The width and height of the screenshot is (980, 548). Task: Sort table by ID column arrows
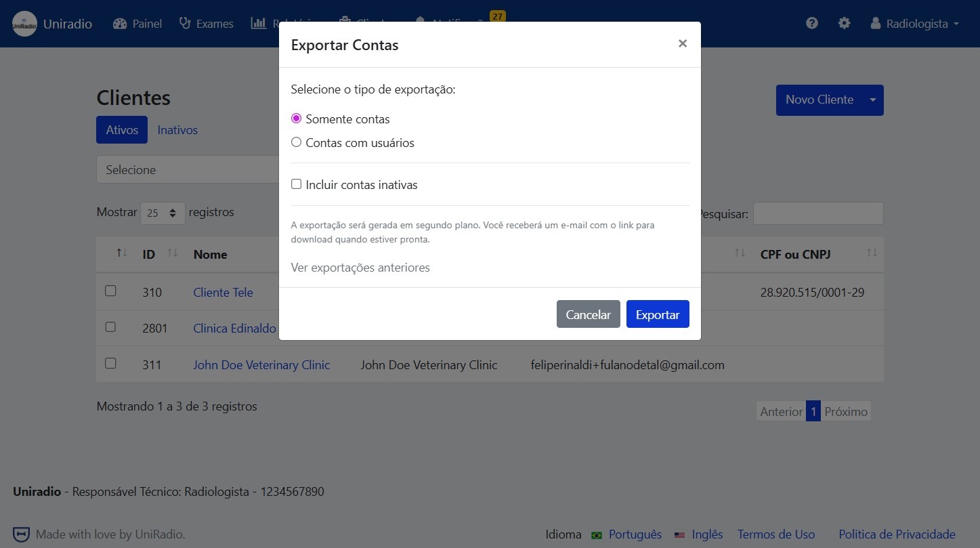(173, 253)
